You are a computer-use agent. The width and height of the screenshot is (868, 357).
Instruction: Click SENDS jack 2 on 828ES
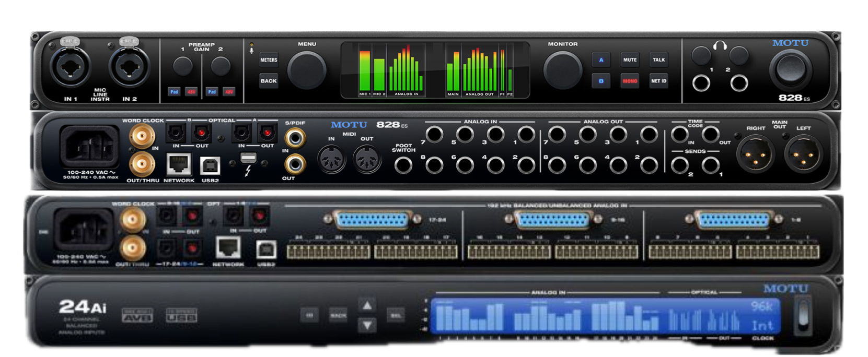point(680,165)
